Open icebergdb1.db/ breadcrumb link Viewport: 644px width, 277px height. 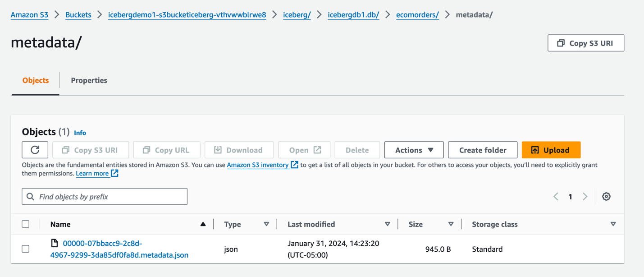(x=353, y=14)
